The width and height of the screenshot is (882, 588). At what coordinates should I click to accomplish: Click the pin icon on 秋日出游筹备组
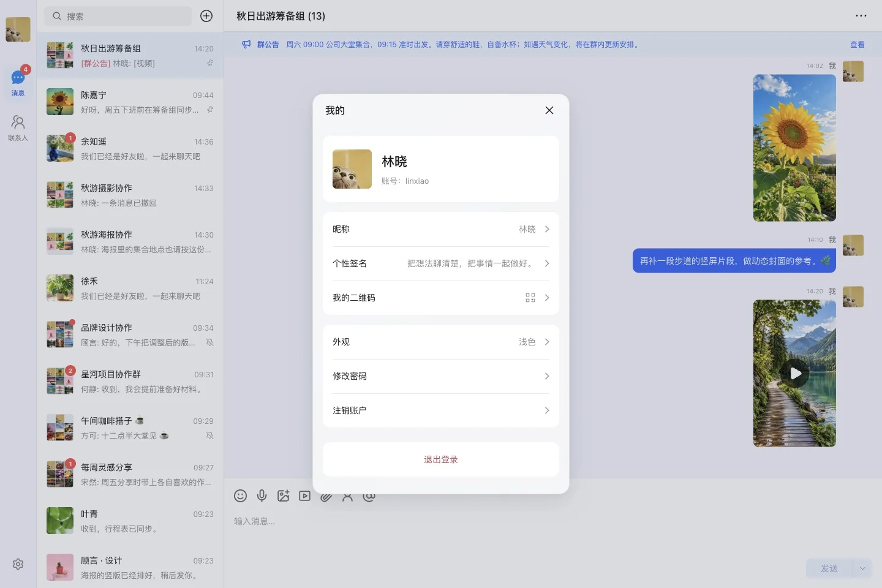pyautogui.click(x=209, y=63)
